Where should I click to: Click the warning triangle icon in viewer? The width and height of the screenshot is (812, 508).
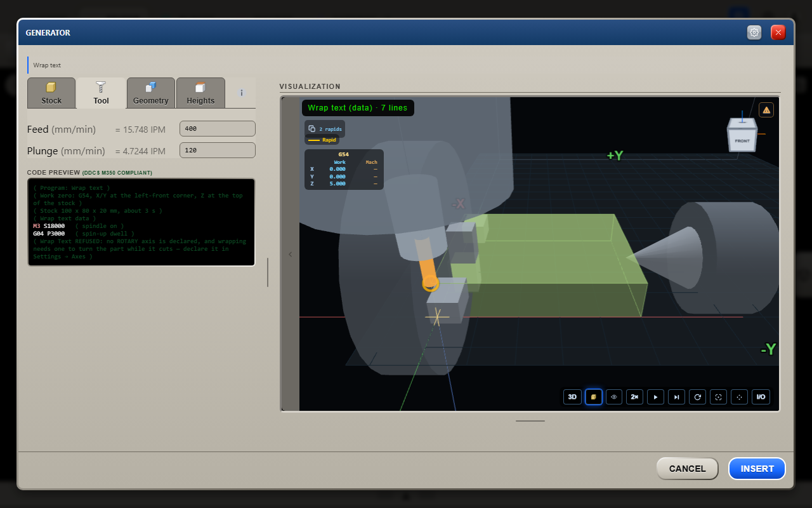click(x=766, y=110)
